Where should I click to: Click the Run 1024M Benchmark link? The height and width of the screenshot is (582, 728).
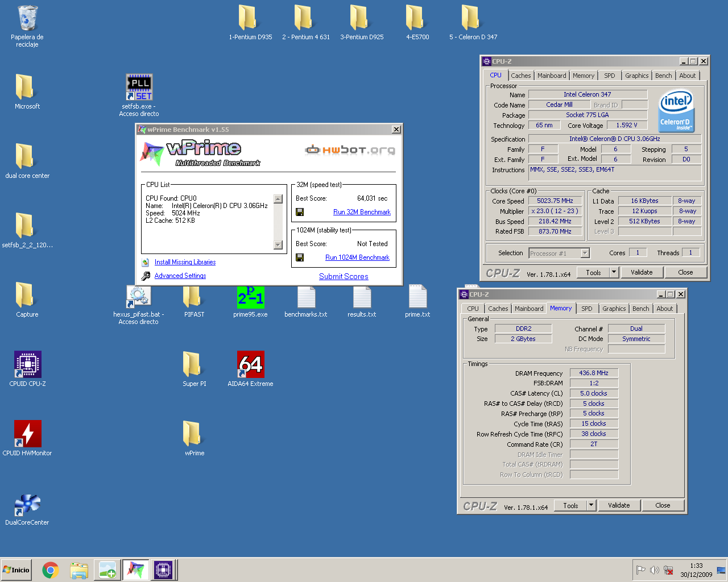point(357,257)
